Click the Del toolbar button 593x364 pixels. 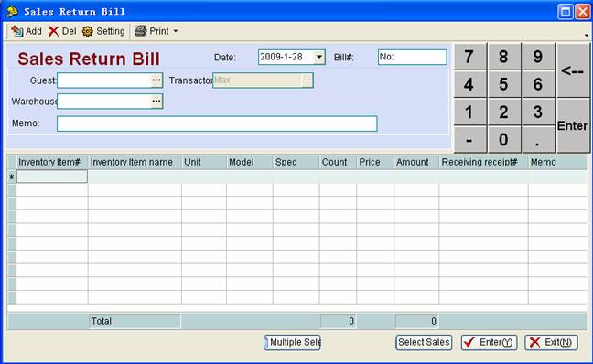(62, 31)
